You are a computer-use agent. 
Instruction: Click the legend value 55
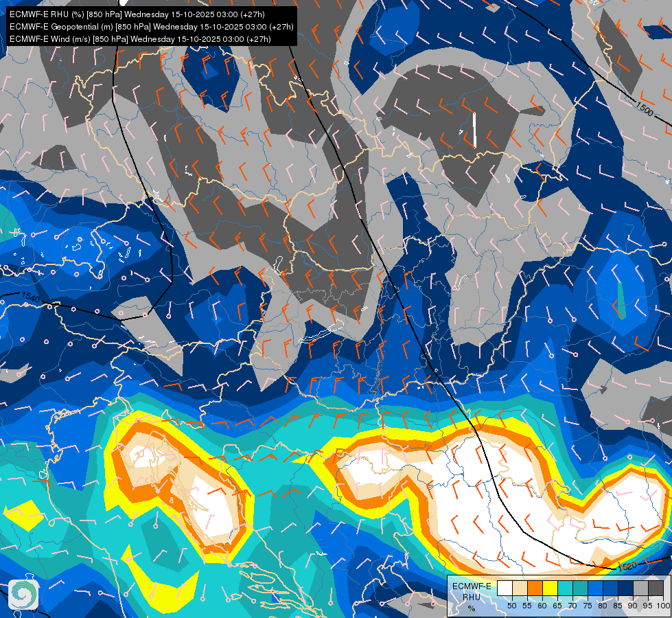(x=526, y=606)
